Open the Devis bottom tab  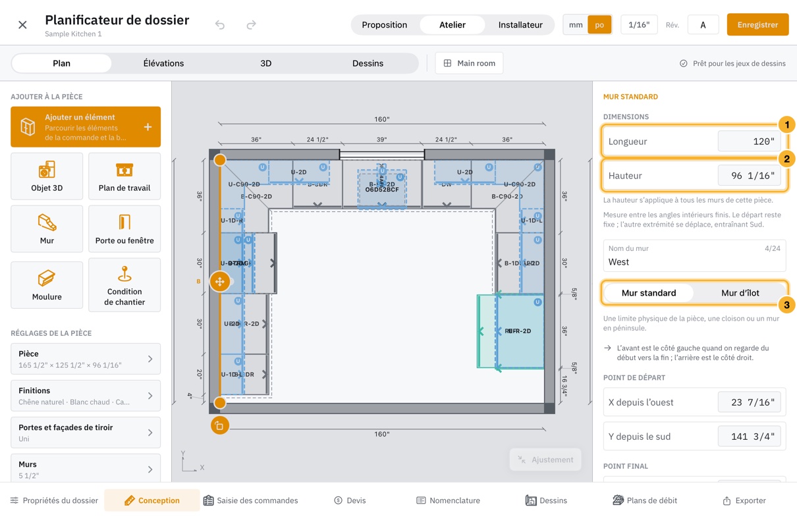pos(350,500)
